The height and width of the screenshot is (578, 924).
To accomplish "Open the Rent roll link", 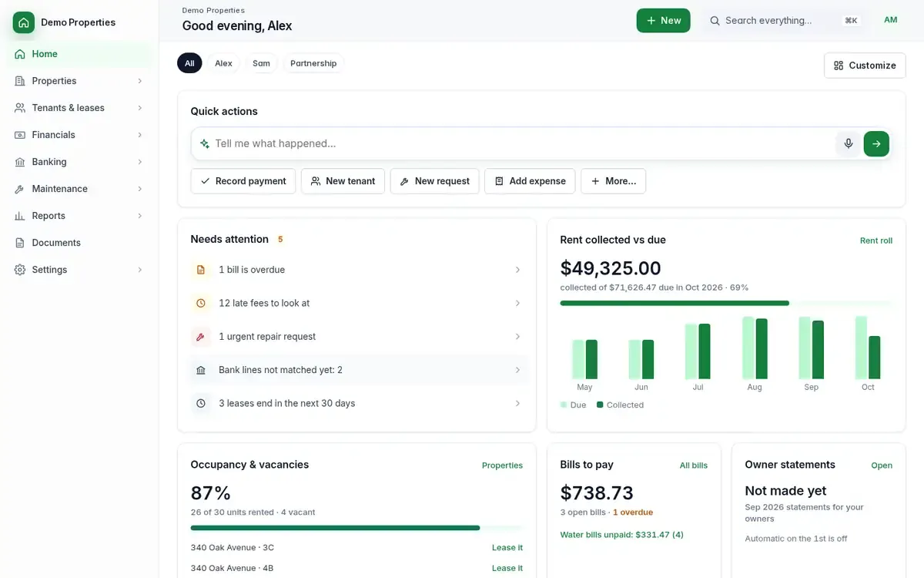I will (876, 240).
